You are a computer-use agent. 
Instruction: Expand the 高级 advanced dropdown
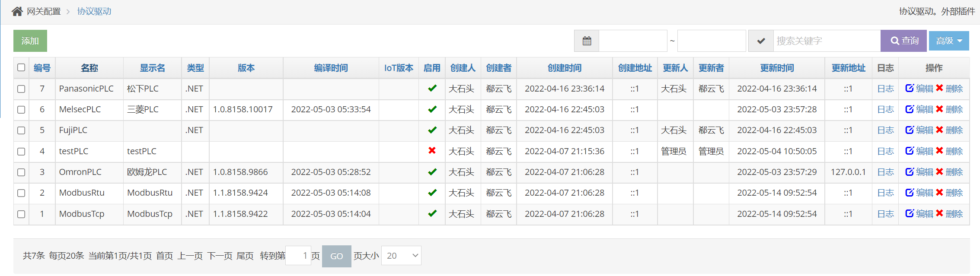coord(949,41)
